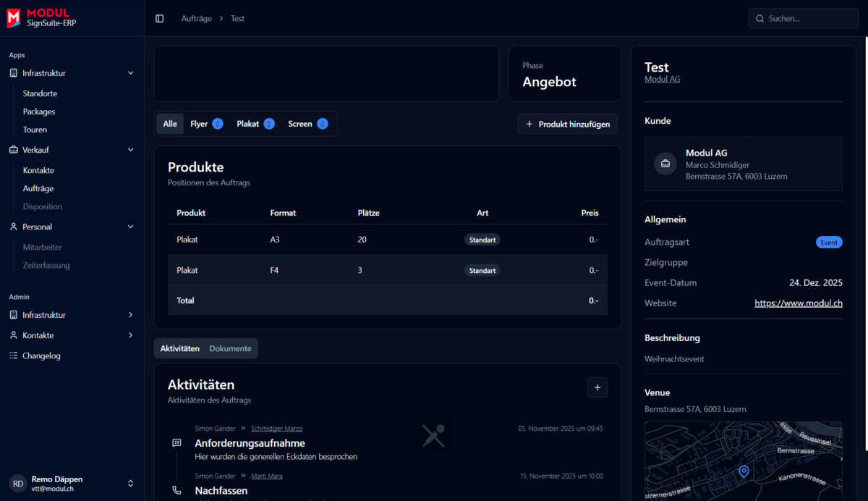Click the blue Event badge
Viewport: 868px width, 501px height.
[x=829, y=243]
